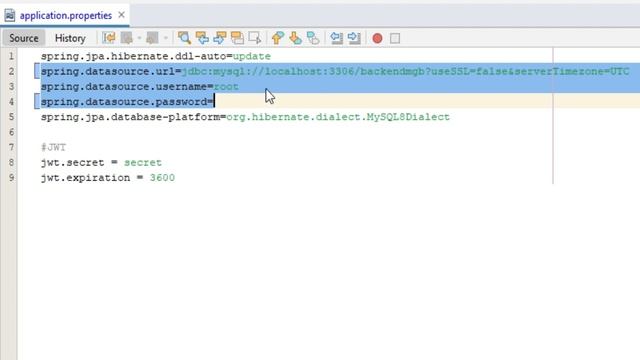640x360 pixels.
Task: Click line number 5 in the gutter
Action: [11, 117]
